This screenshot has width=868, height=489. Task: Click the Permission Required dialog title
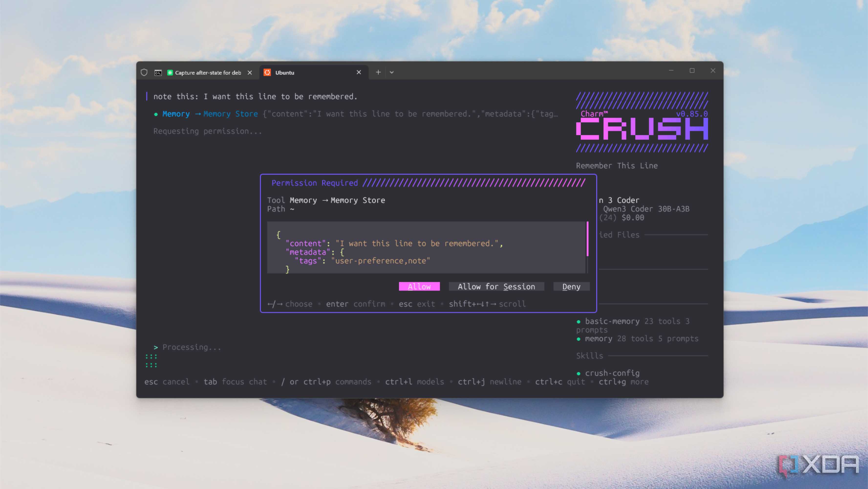pos(315,183)
